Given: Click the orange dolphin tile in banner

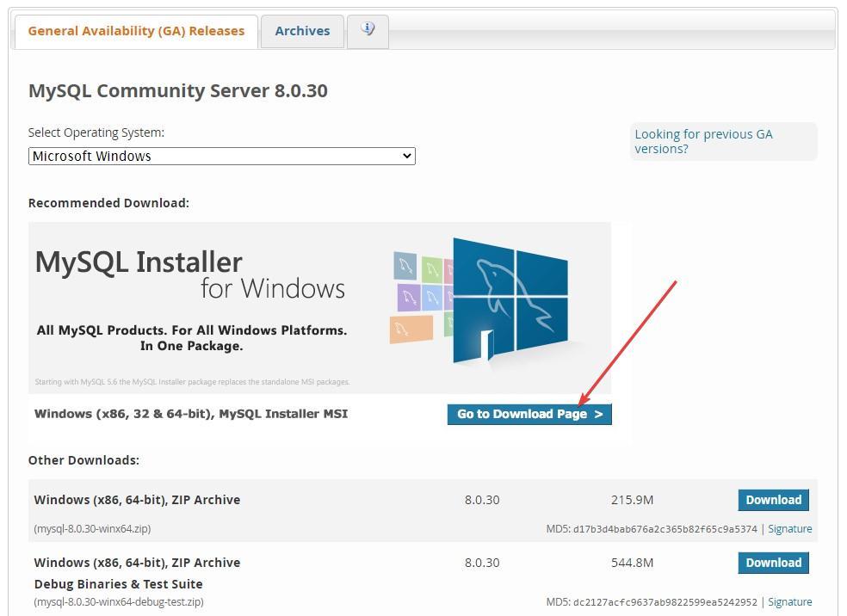Looking at the screenshot, I should [x=411, y=329].
